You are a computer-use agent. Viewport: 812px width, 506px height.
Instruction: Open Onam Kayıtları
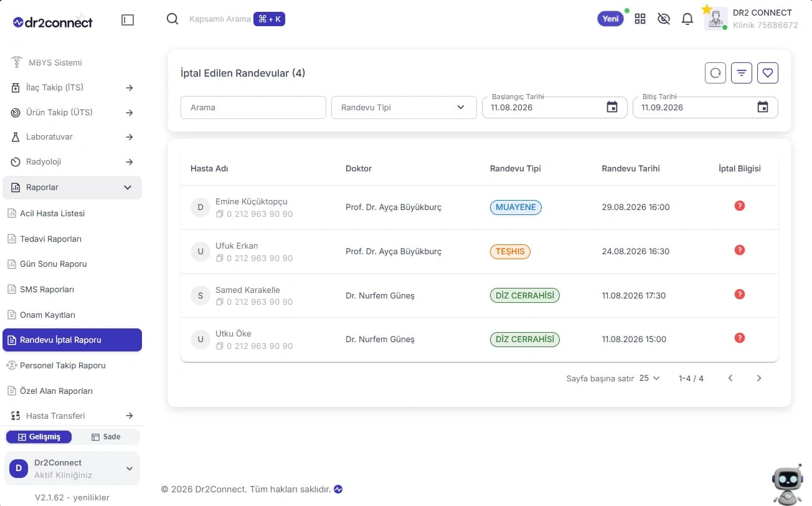[72, 315]
